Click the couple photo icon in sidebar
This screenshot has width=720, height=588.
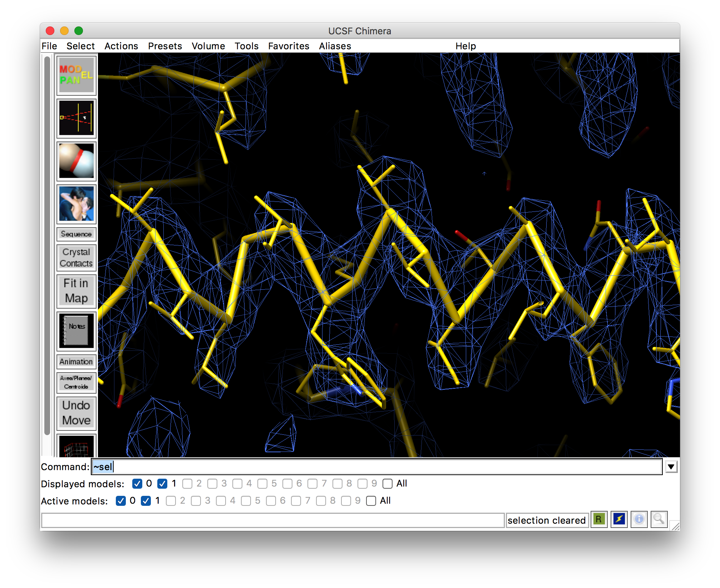(x=76, y=204)
